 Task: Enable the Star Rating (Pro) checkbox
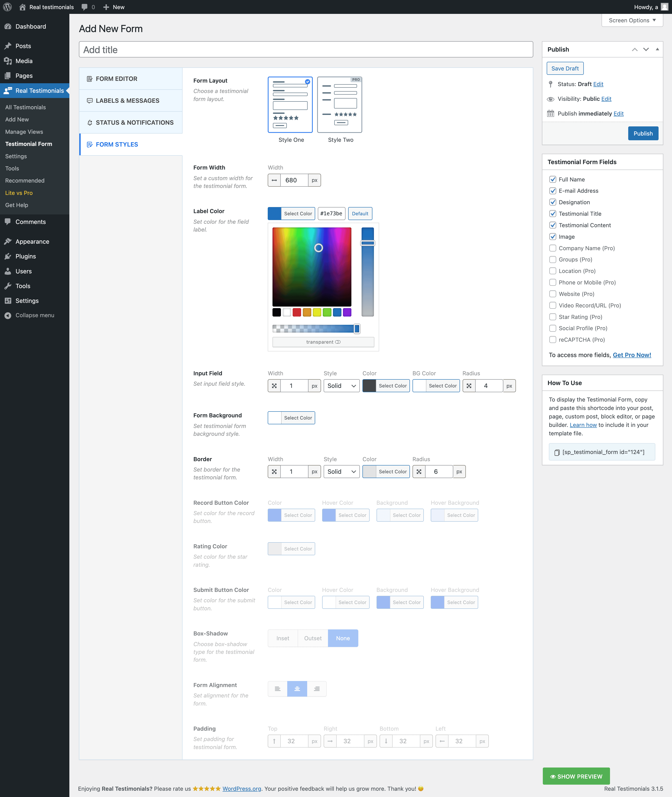(552, 317)
